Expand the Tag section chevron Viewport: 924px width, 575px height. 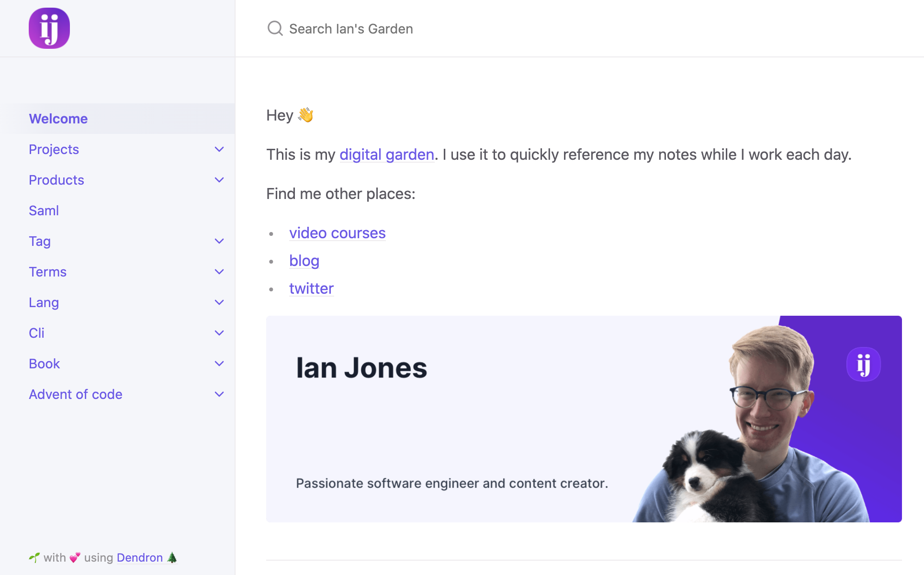[x=219, y=241]
